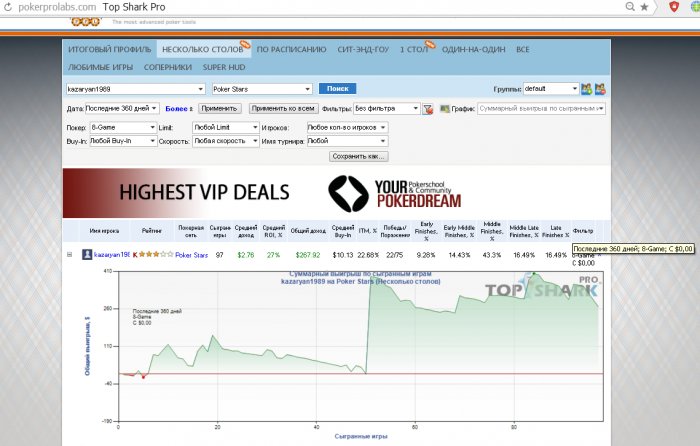Click the ITM, % column header
The width and height of the screenshot is (700, 446).
click(x=368, y=231)
